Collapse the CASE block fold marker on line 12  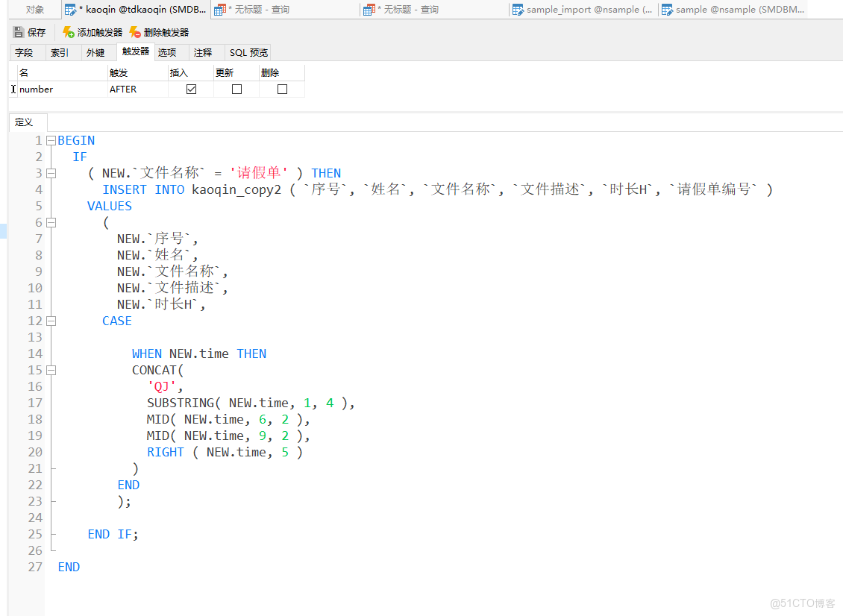(x=49, y=320)
